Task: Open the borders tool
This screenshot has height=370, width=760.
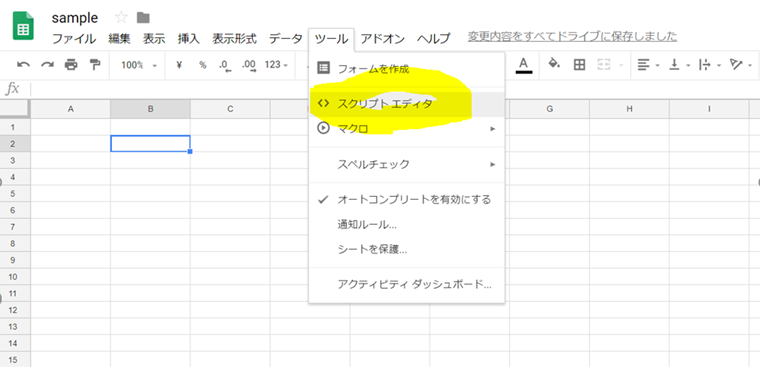Action: tap(579, 64)
